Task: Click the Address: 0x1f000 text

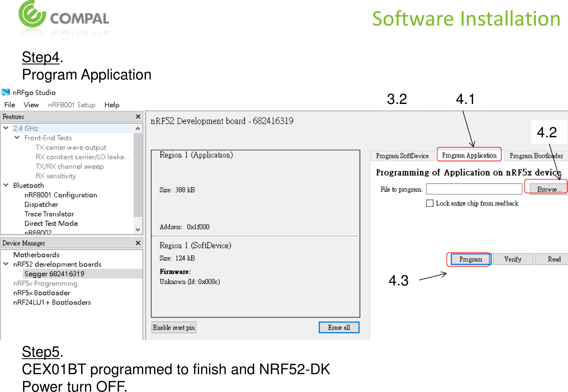Action: click(185, 227)
